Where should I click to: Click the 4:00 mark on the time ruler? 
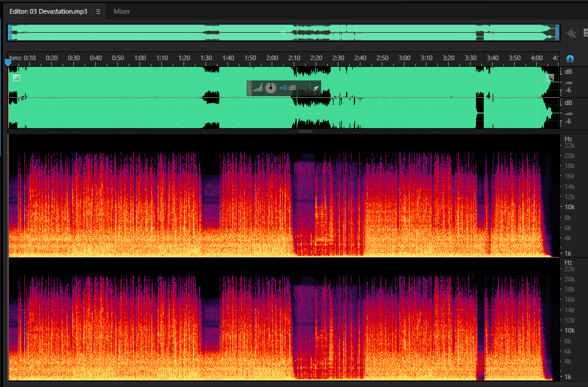[537, 58]
